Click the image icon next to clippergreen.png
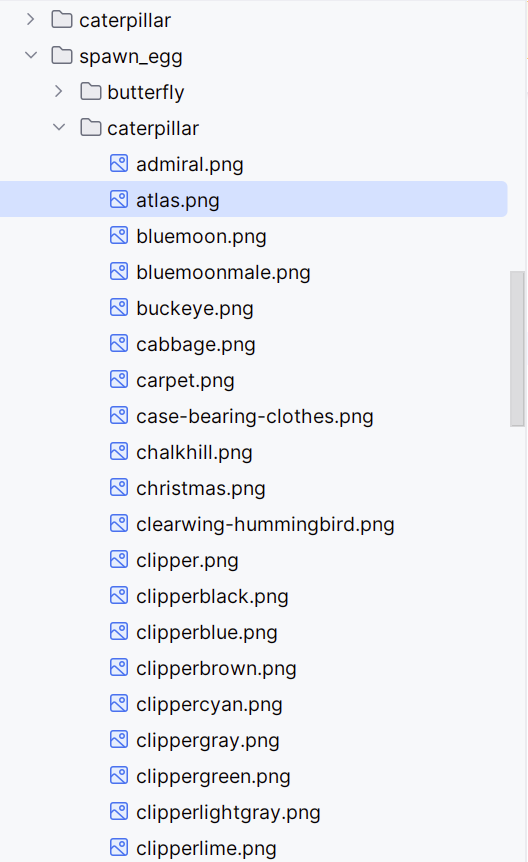 pyautogui.click(x=119, y=776)
